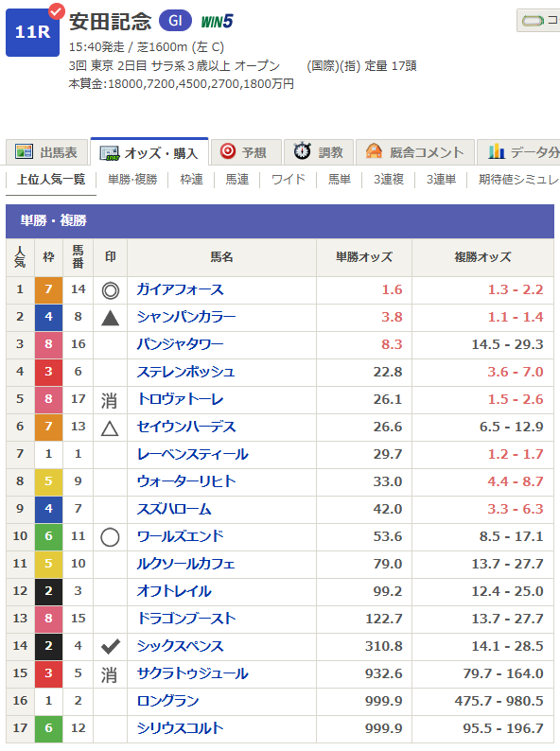
Task: Click the 安田記念 race title
Action: 110,21
